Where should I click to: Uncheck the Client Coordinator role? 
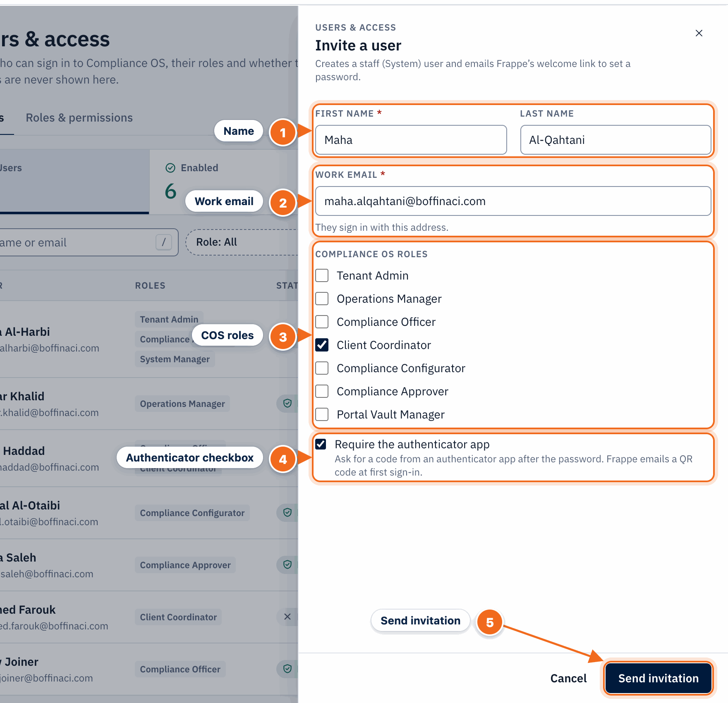tap(322, 345)
